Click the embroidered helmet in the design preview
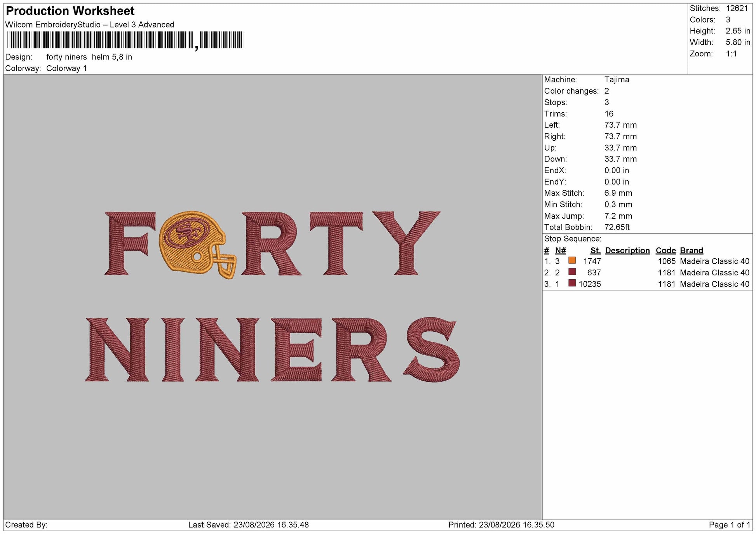 (197, 245)
